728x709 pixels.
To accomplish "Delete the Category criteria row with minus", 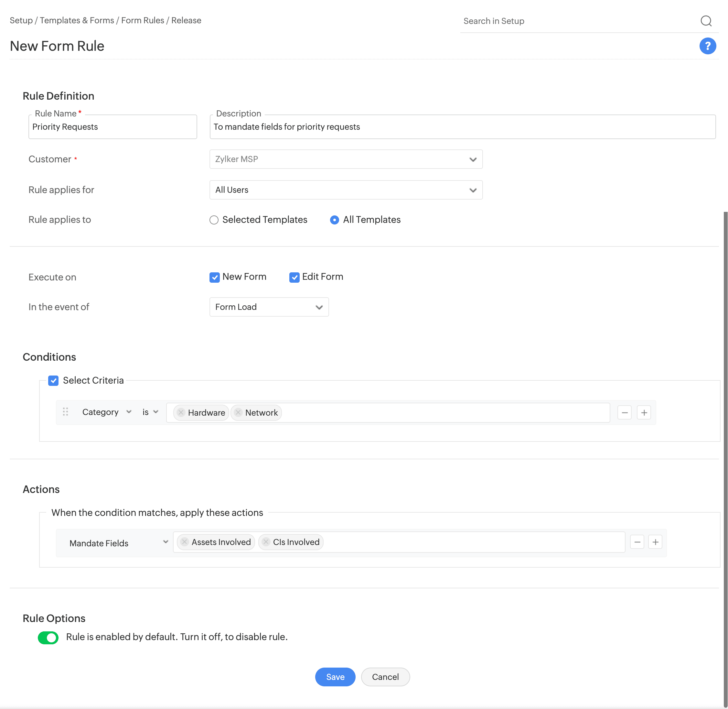I will (x=624, y=413).
